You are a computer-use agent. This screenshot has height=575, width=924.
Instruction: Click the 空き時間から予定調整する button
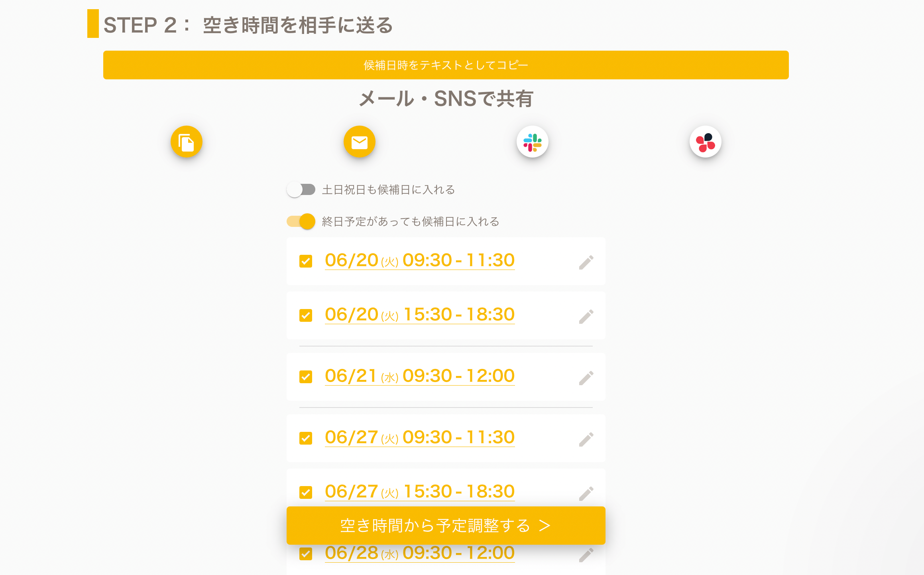(446, 526)
